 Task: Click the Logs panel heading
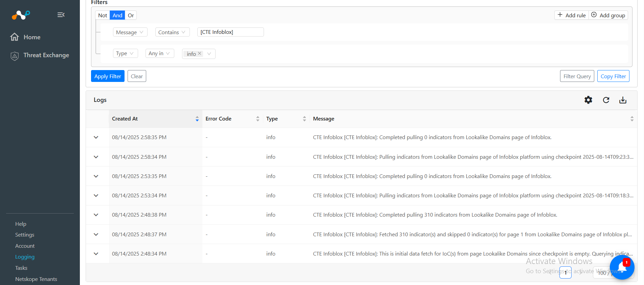click(x=100, y=100)
